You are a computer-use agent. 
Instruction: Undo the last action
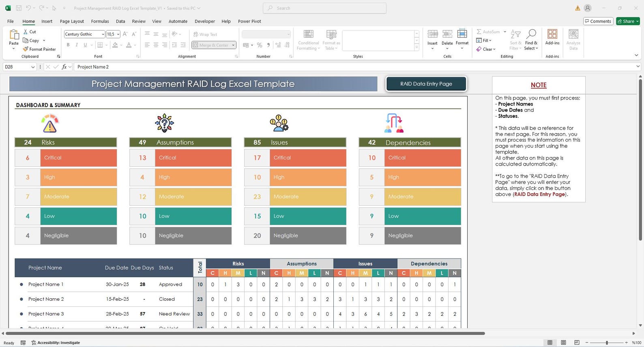point(28,8)
